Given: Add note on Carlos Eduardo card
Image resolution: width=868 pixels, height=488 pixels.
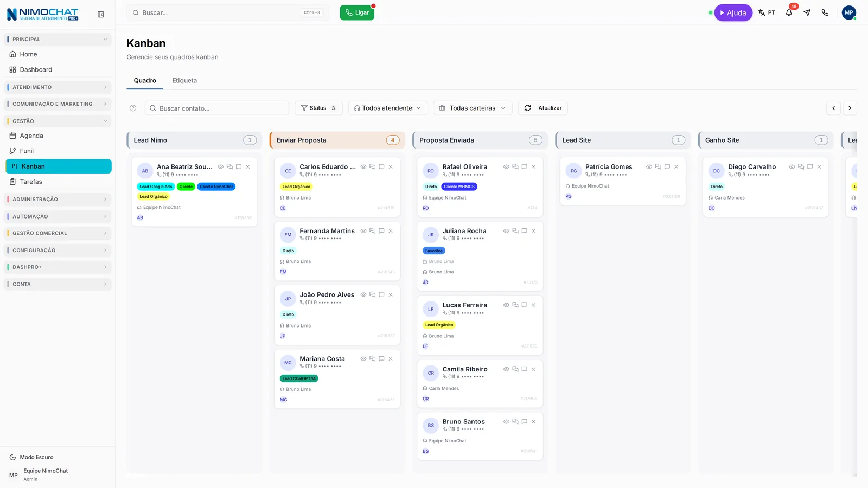Looking at the screenshot, I should click(381, 167).
